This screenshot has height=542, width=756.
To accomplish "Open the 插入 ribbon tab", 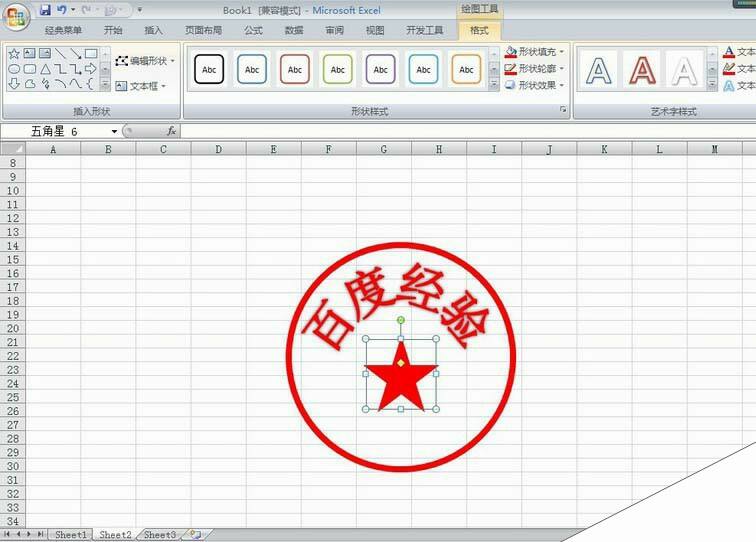I will point(153,30).
